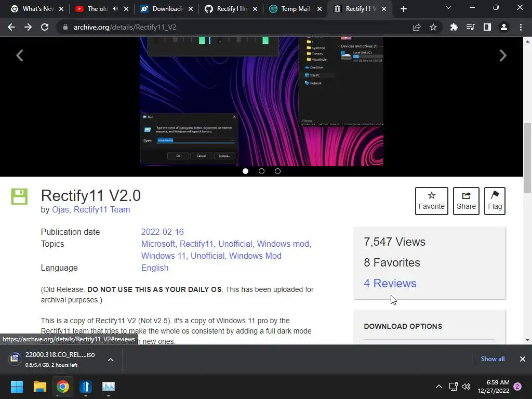Image resolution: width=532 pixels, height=399 pixels.
Task: Open the 2022-02-16 publication date link
Action: point(162,232)
